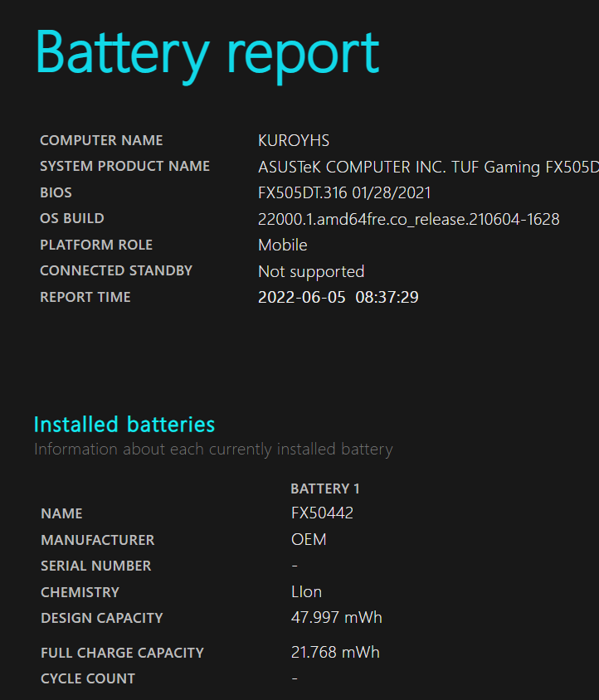Click the installed battery description subtitle
The width and height of the screenshot is (599, 700).
213,450
